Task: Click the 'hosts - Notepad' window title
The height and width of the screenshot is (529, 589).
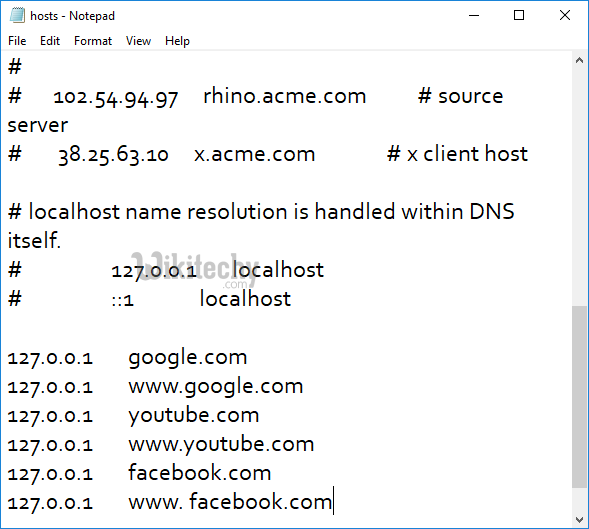Action: [x=72, y=16]
